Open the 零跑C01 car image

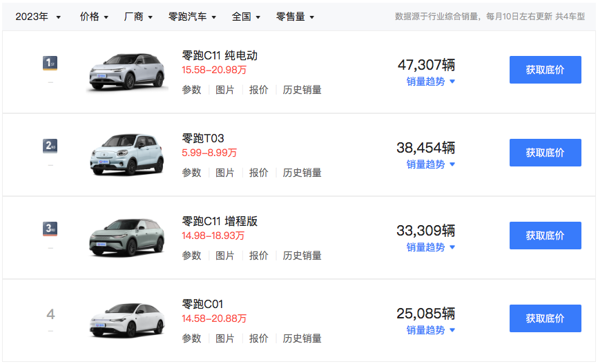tap(127, 320)
